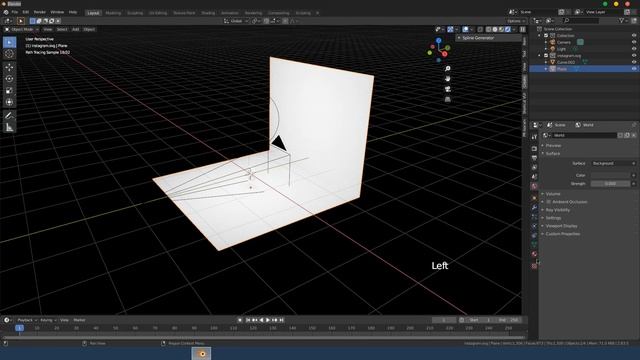Open the Render menu
This screenshot has height=360, width=640.
point(40,12)
